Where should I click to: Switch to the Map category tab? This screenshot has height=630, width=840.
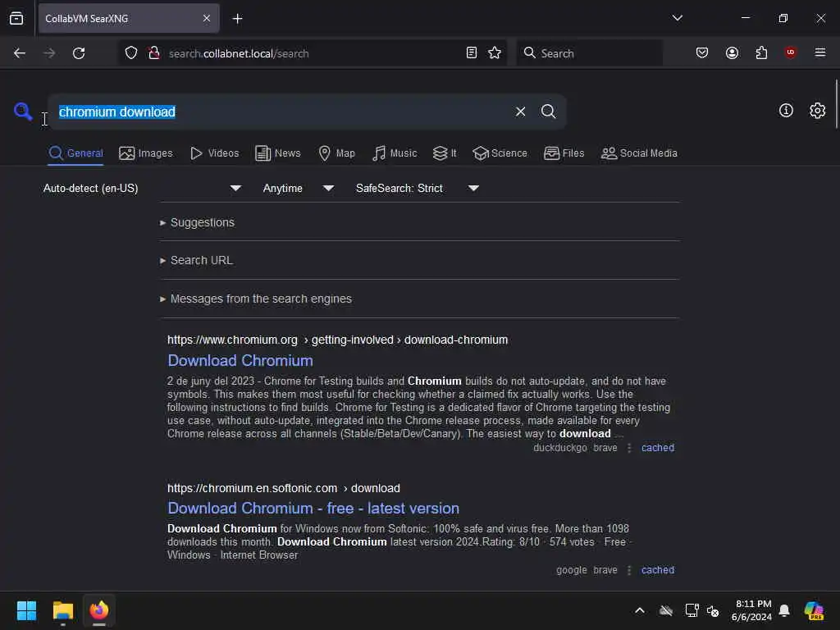336,153
